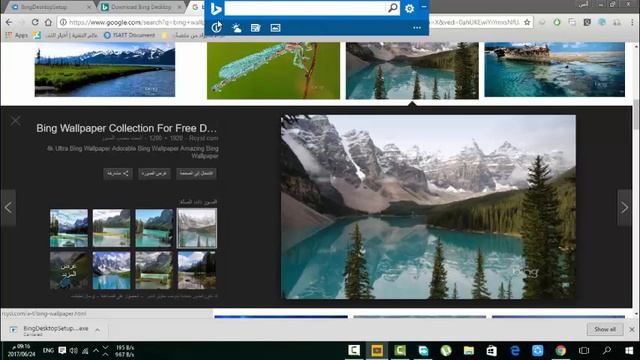Screen dimensions: 640x360
Task: Open the more options ellipsis in Bing Desktop
Action: click(417, 28)
